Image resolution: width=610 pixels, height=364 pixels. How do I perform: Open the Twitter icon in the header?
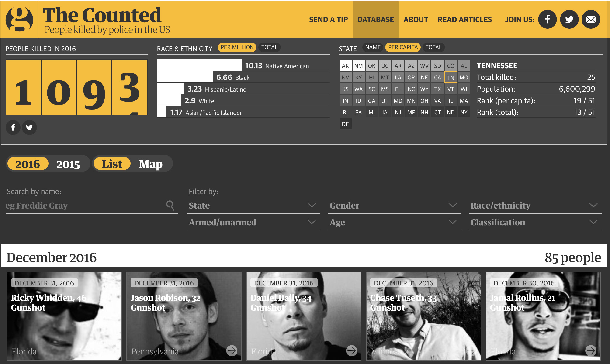569,19
